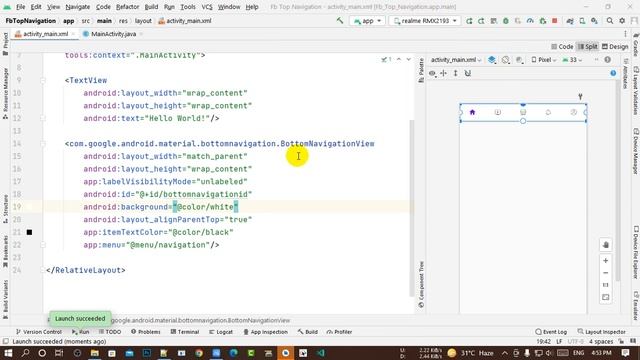Image resolution: width=640 pixels, height=360 pixels.
Task: Click next highlighted error arrow in editor
Action: tap(409, 60)
